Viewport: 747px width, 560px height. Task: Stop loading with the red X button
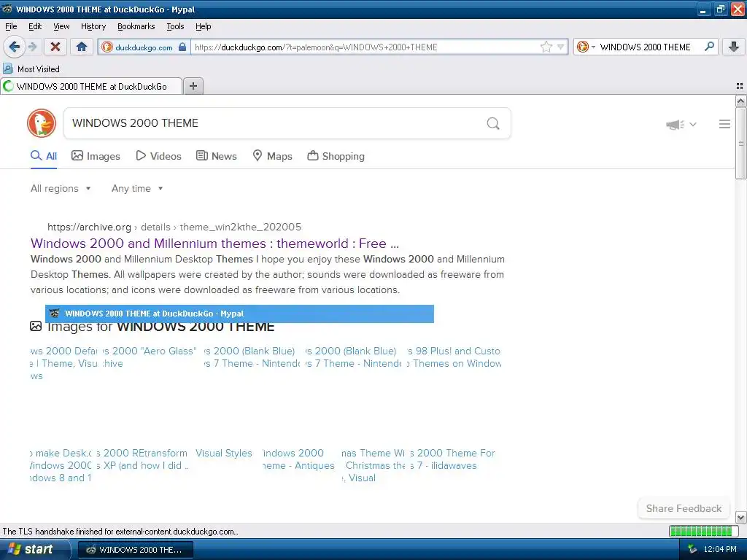coord(55,47)
